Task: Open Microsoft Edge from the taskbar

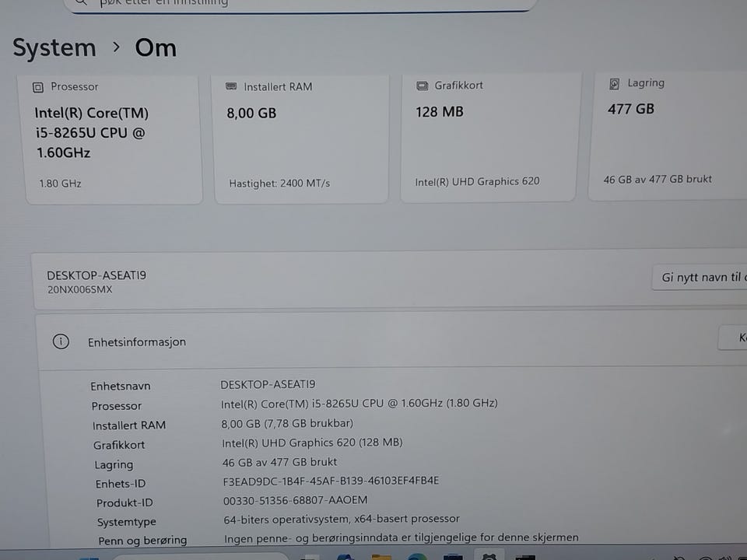Action: pos(417,557)
